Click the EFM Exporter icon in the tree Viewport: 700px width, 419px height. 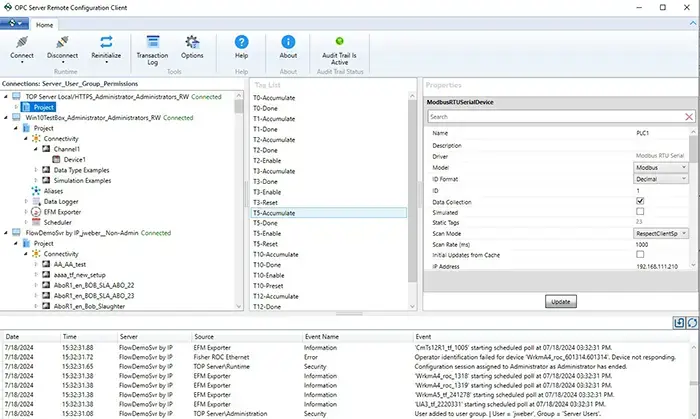click(36, 212)
